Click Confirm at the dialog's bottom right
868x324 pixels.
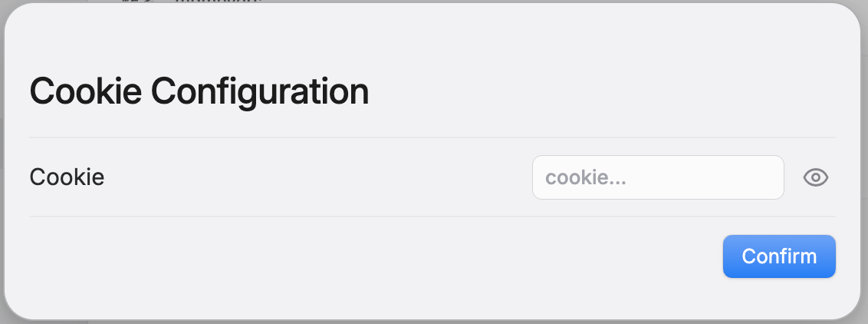click(778, 256)
